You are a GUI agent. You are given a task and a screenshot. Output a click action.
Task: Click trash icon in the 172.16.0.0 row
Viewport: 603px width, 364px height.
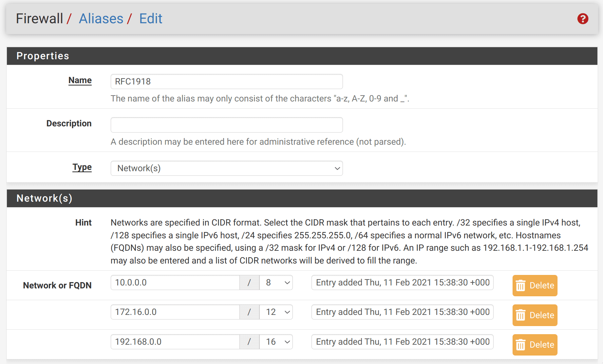520,315
